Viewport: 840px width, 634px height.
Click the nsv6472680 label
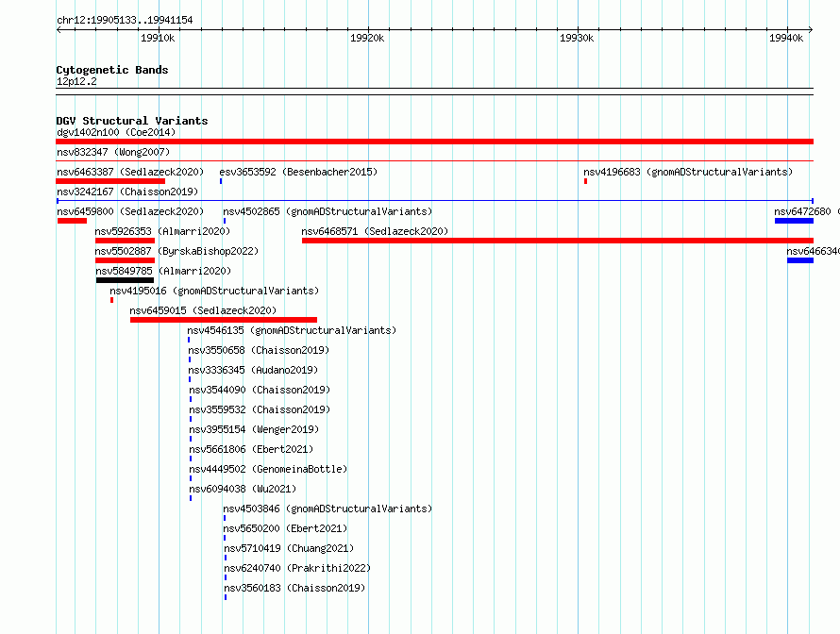tap(802, 211)
